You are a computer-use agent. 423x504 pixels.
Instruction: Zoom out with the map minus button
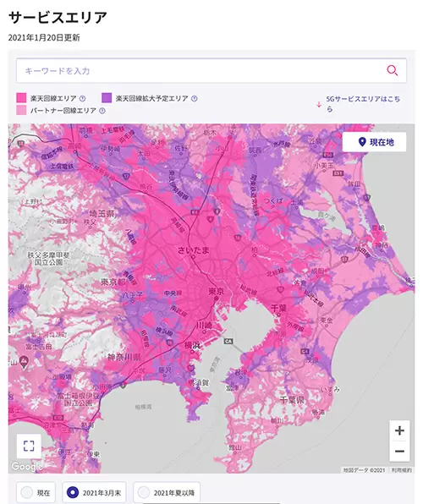[x=399, y=451]
